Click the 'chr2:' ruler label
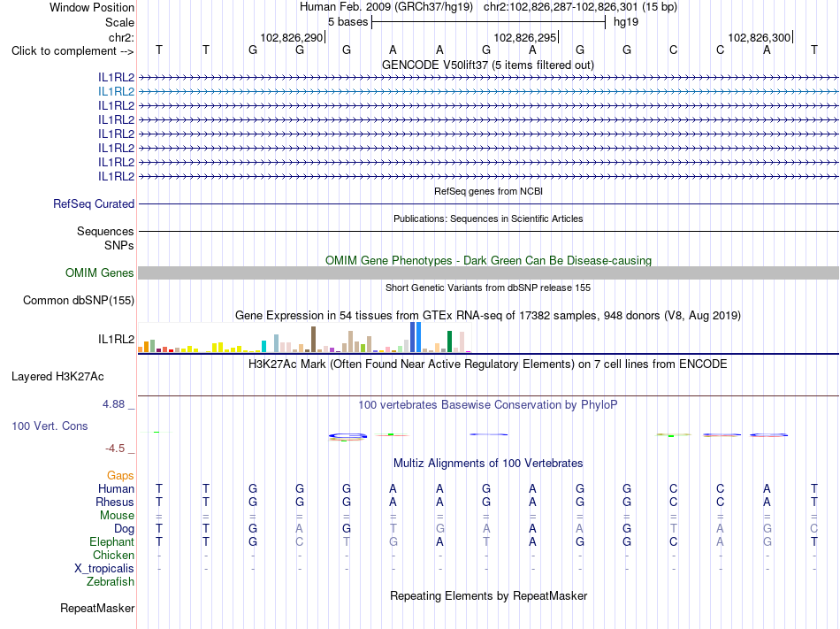The width and height of the screenshot is (840, 629). click(x=122, y=37)
